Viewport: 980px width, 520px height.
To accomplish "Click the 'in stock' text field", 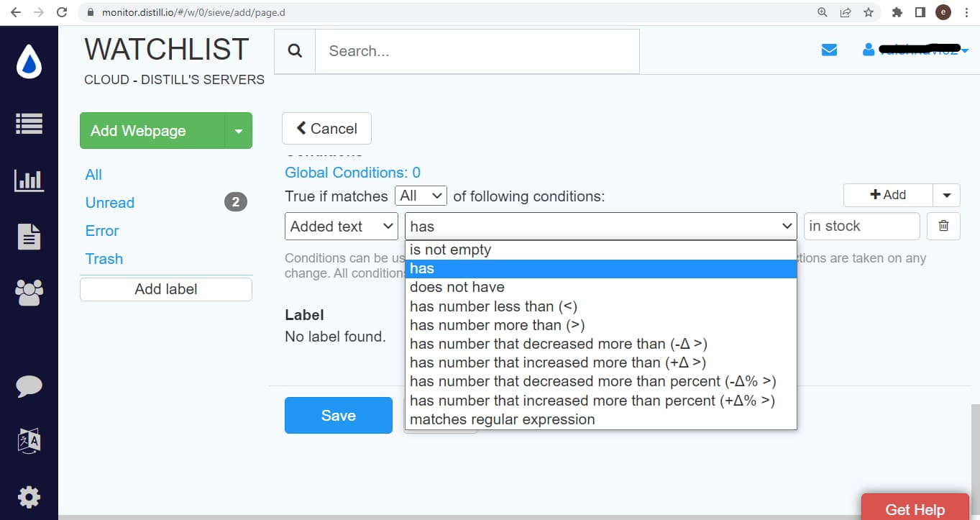I will [861, 226].
